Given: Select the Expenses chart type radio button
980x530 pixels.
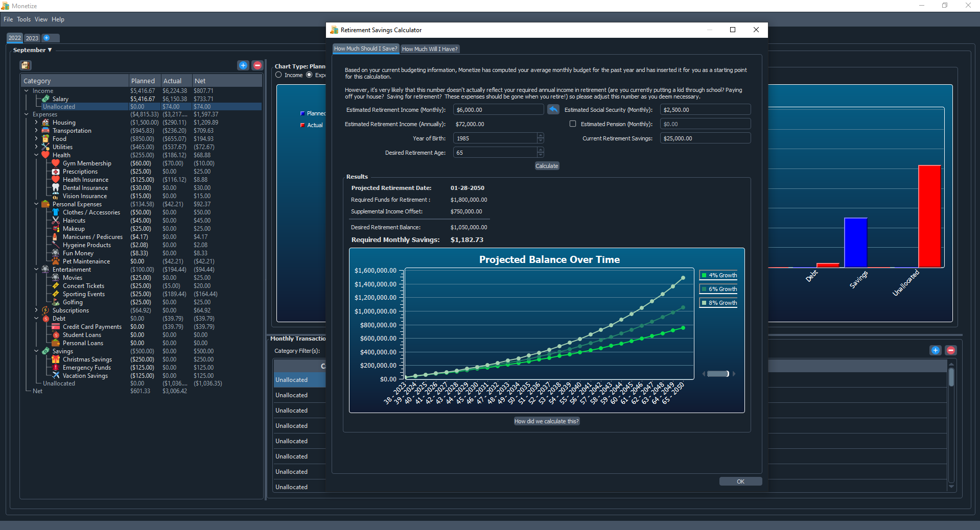Looking at the screenshot, I should [x=309, y=75].
